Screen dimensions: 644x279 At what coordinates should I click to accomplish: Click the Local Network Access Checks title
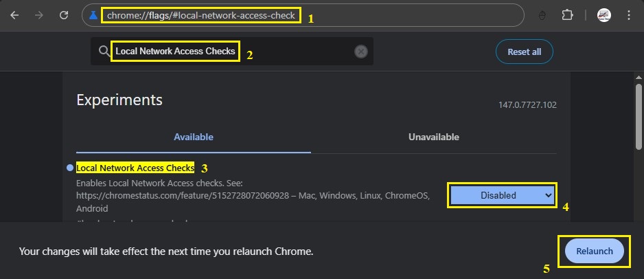point(135,168)
